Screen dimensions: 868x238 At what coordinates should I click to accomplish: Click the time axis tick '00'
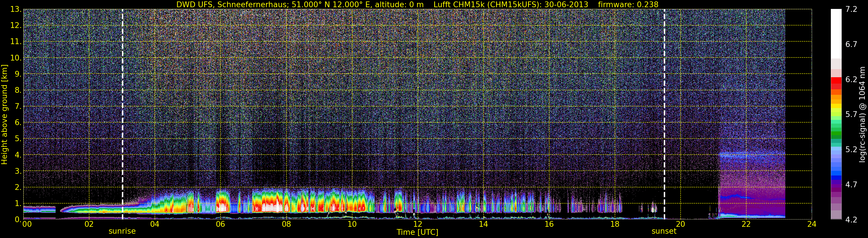pos(27,224)
